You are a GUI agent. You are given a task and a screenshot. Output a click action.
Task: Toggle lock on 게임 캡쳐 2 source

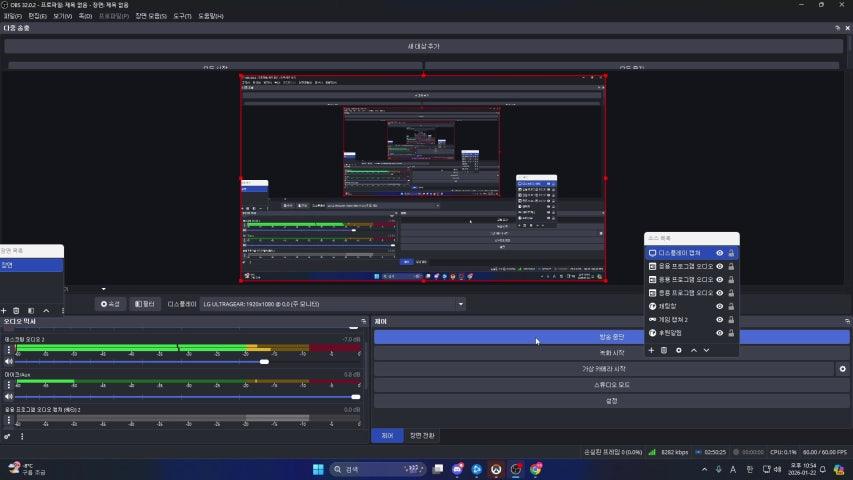click(731, 319)
